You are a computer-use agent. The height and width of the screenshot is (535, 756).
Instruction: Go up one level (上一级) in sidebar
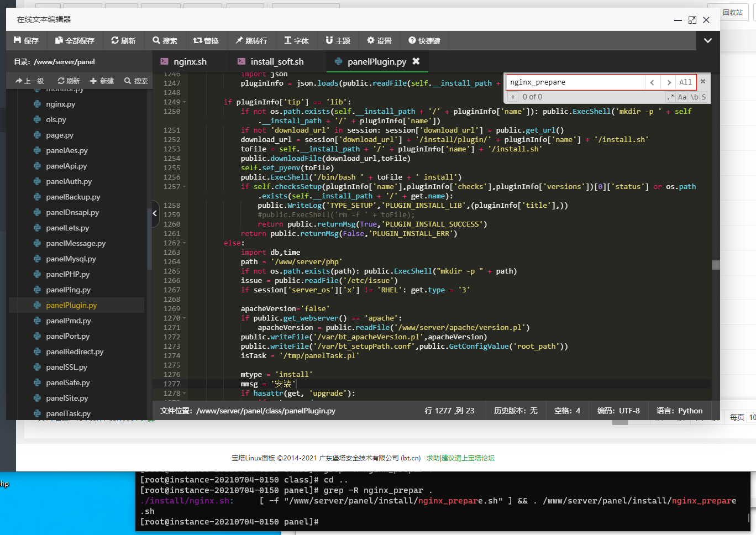click(x=30, y=81)
